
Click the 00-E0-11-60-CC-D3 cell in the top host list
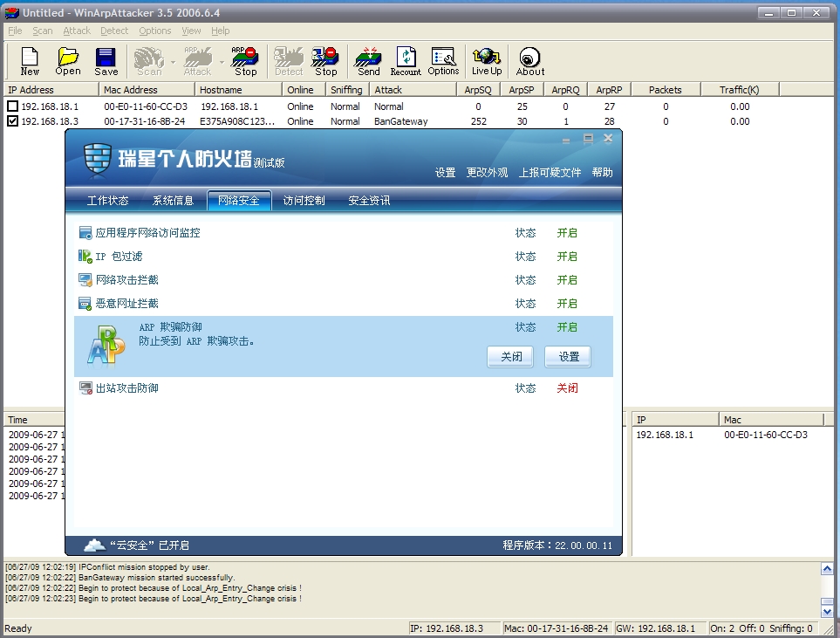click(x=146, y=106)
